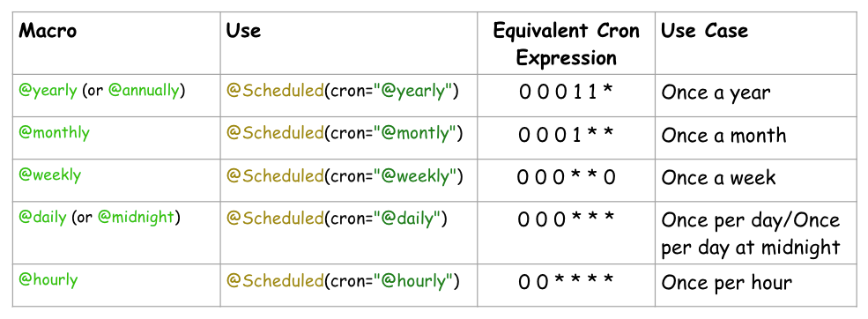Click @Scheduled(cron="@daily") code

point(337,219)
